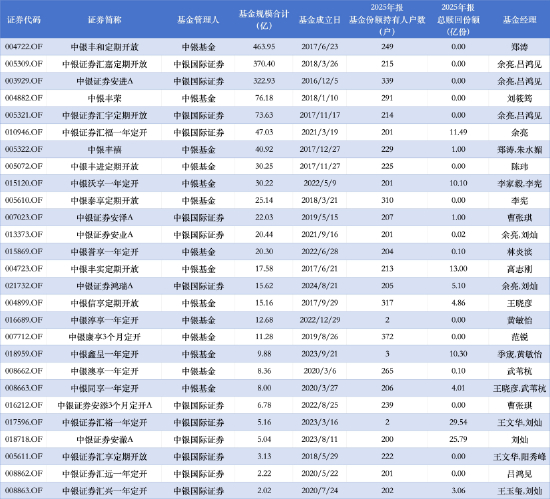Select the 中银证券安徽A name cell

pyautogui.click(x=105, y=439)
